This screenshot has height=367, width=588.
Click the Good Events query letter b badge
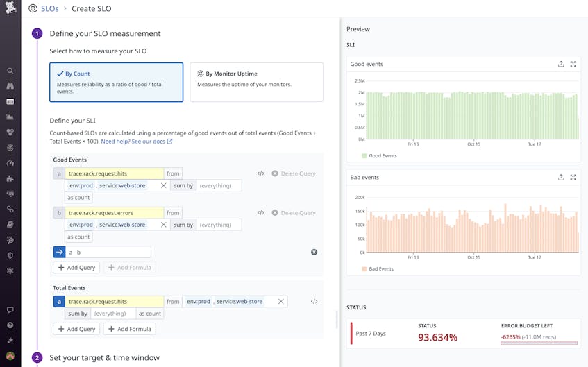pos(59,213)
